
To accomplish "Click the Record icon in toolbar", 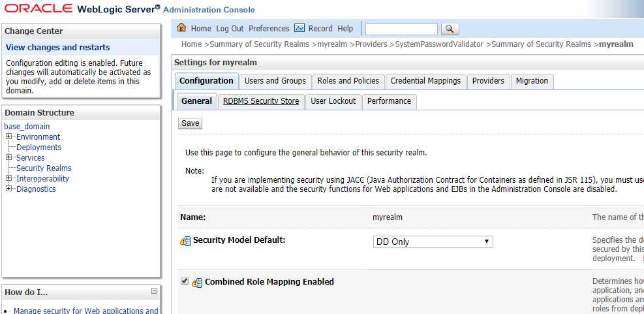I will (299, 28).
